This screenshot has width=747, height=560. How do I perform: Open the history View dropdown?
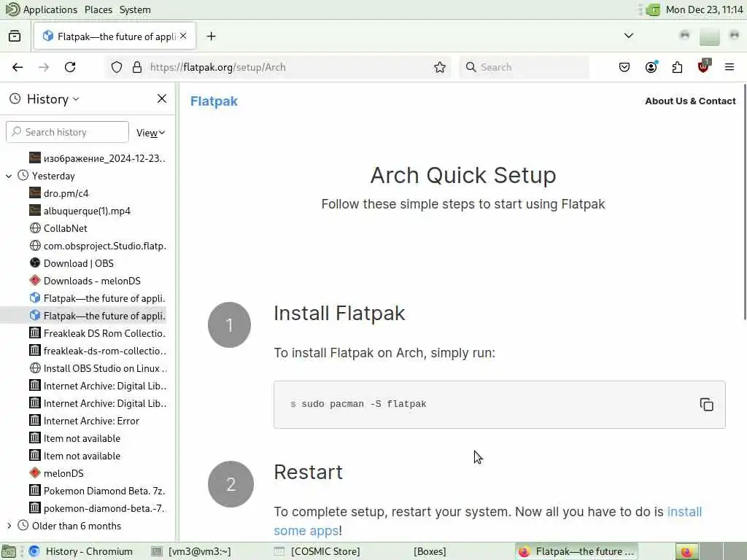[151, 133]
